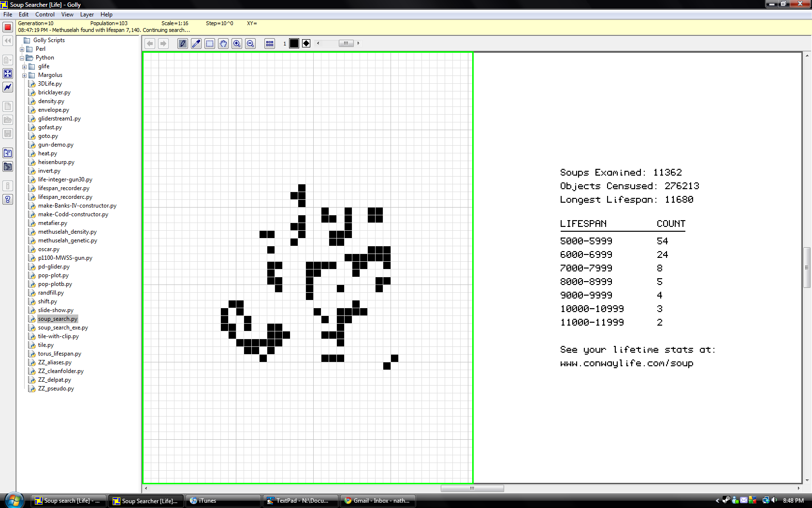Screen dimensions: 812x508
Task: Click the open pattern icon
Action: click(x=8, y=120)
